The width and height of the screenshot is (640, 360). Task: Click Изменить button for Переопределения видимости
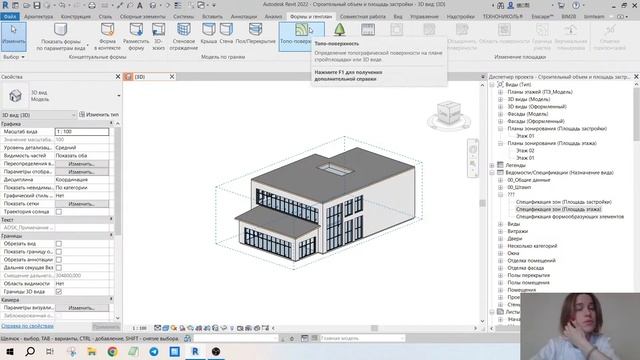[x=82, y=164]
